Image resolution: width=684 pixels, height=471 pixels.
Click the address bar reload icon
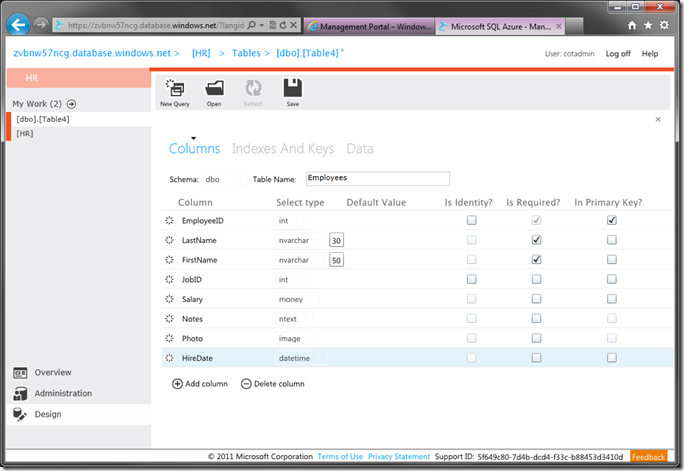[283, 25]
